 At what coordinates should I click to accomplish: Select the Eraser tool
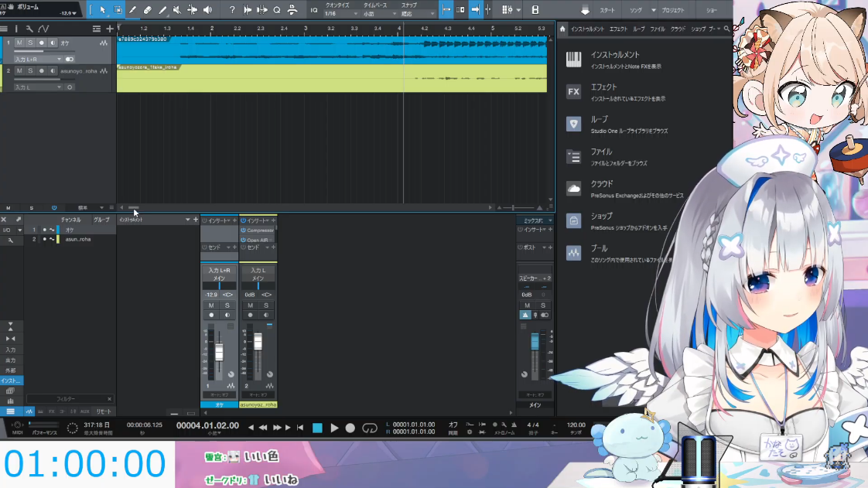pyautogui.click(x=147, y=10)
